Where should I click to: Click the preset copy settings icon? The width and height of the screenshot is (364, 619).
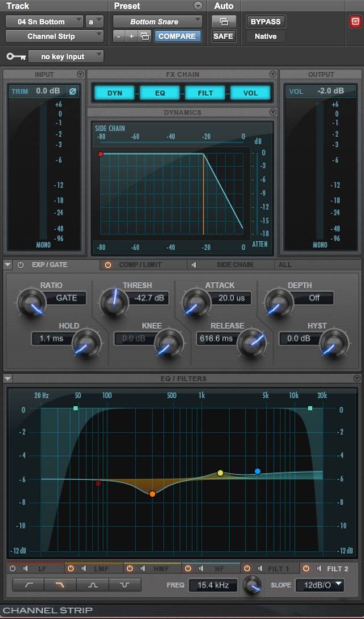pyautogui.click(x=145, y=36)
